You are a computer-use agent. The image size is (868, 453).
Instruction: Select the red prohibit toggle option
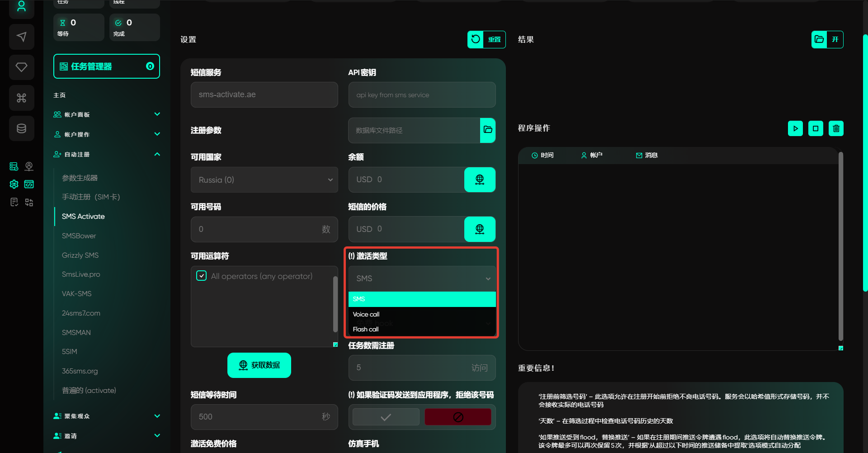[x=458, y=417]
